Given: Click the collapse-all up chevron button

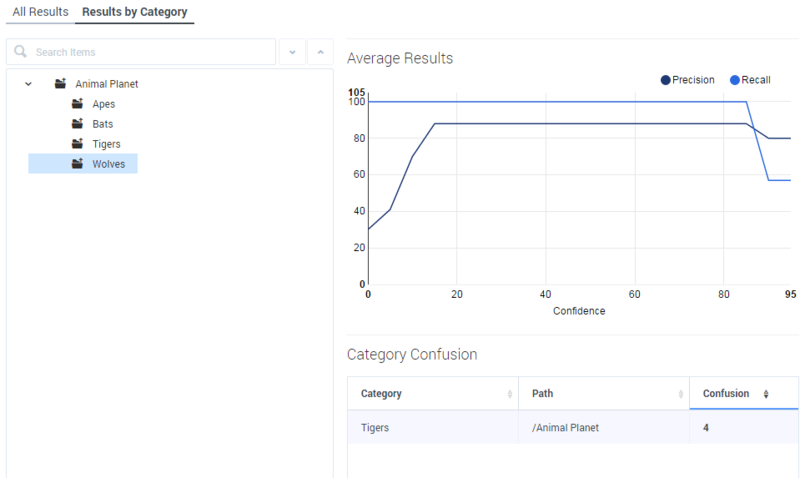Looking at the screenshot, I should (x=320, y=52).
